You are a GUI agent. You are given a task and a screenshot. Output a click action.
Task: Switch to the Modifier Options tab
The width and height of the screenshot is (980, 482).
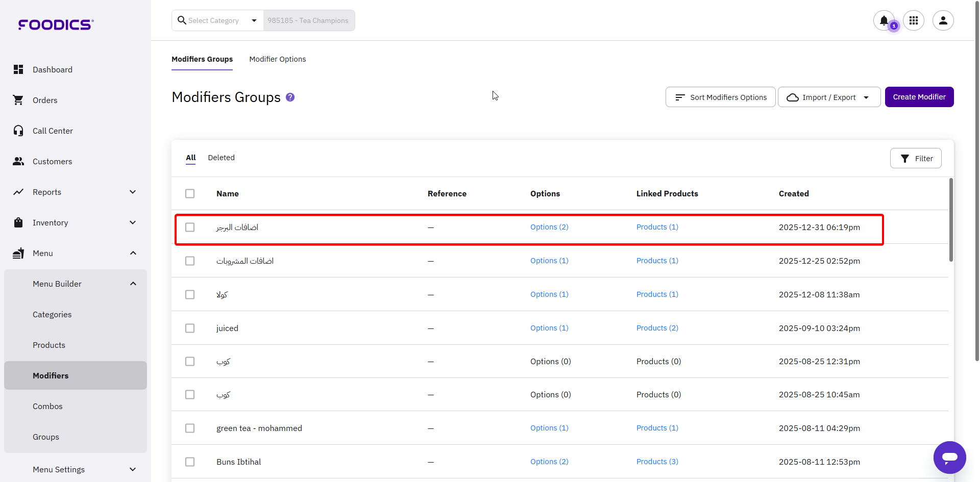coord(277,59)
